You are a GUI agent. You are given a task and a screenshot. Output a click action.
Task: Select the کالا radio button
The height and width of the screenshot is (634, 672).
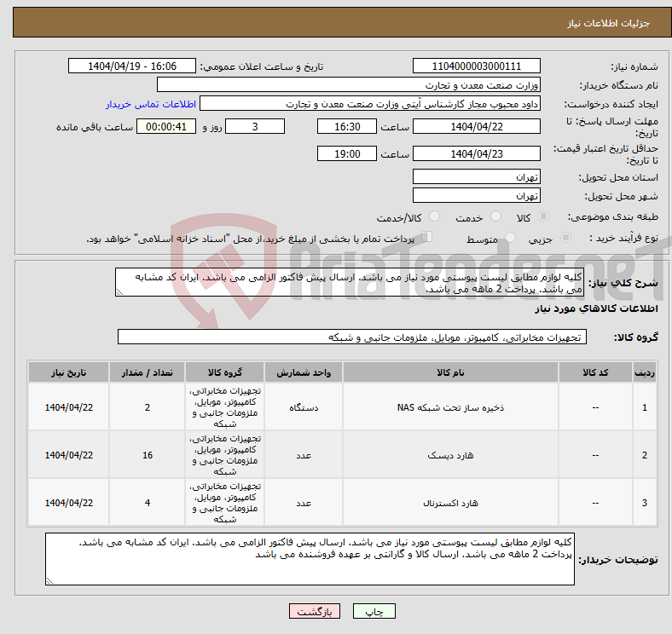543,216
